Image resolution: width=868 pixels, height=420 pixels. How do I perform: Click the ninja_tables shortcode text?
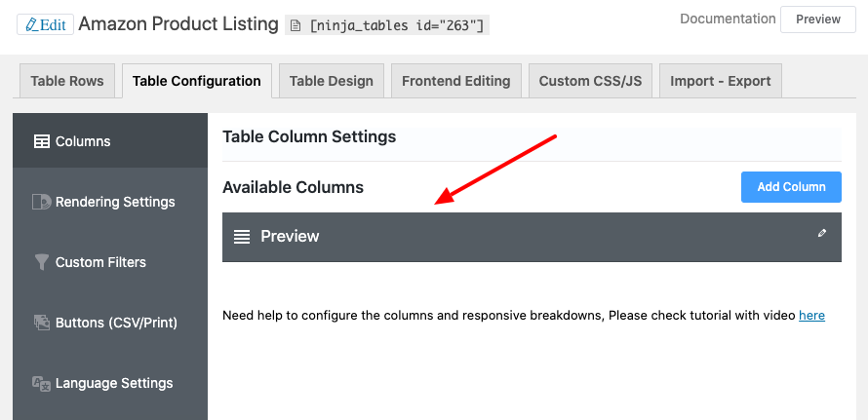pos(398,26)
